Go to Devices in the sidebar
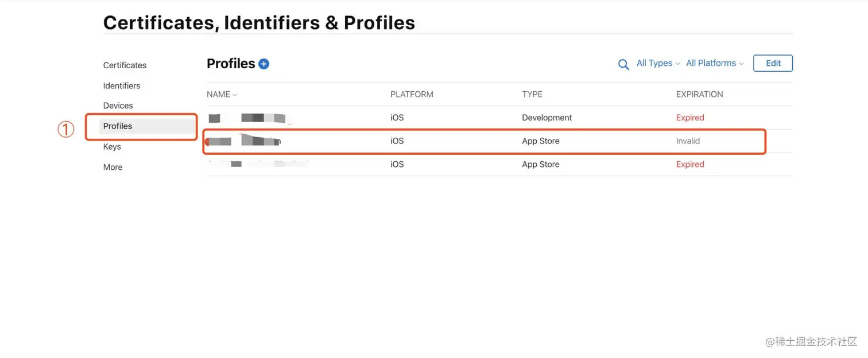Image resolution: width=868 pixels, height=358 pixels. (118, 106)
